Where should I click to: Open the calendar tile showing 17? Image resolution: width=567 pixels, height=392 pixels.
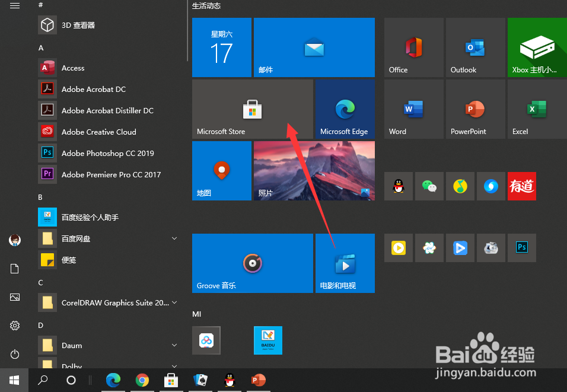click(222, 47)
